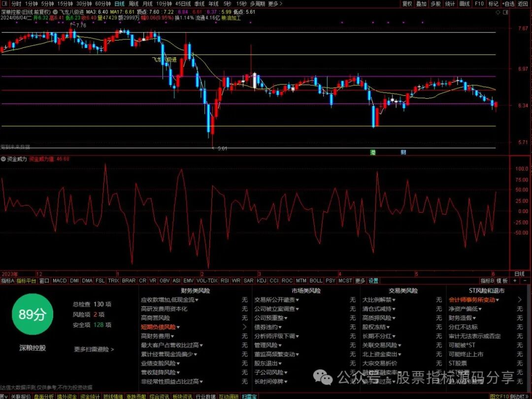Image resolution: width=532 pixels, height=399 pixels.
Task: Click the 画线 drawing button
Action: point(464,4)
